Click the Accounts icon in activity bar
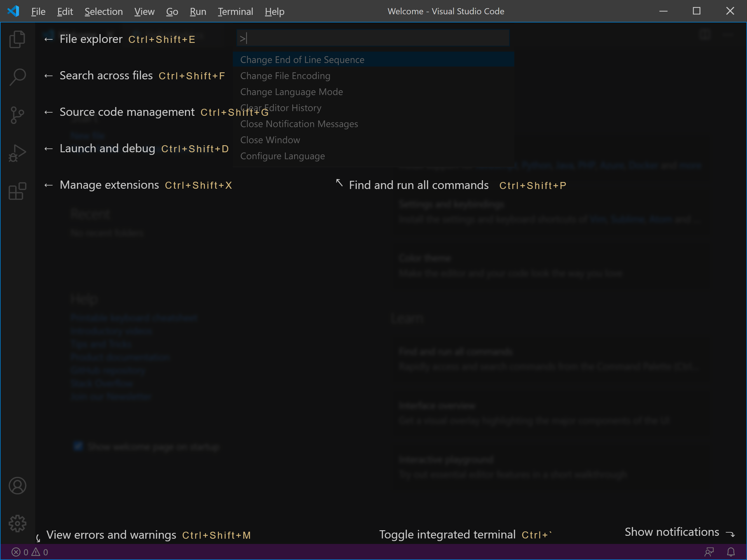The height and width of the screenshot is (560, 747). click(17, 485)
